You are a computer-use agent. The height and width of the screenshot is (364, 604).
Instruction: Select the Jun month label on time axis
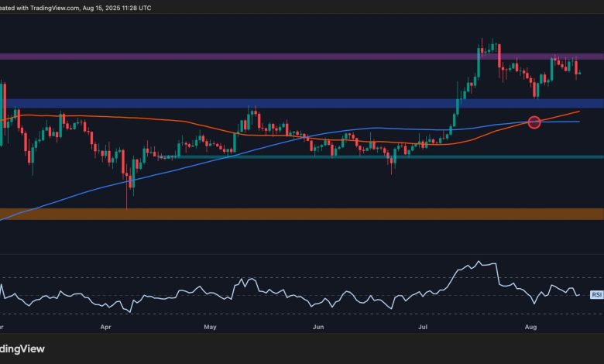coord(318,327)
